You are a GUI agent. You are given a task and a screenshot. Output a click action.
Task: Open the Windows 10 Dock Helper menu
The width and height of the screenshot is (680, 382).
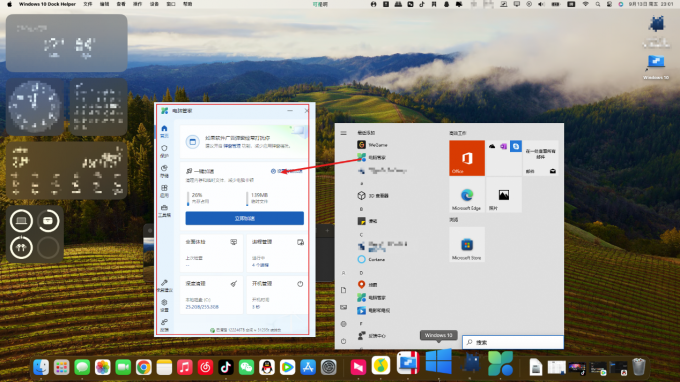(x=47, y=4)
